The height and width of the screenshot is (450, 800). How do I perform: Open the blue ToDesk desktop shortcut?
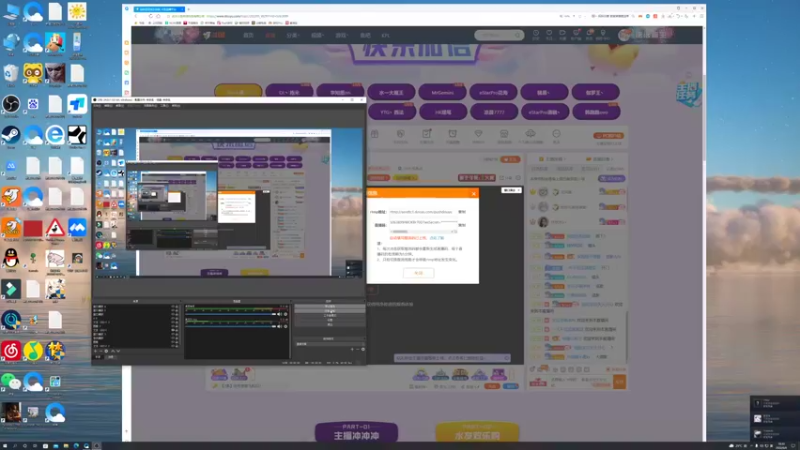click(x=77, y=104)
